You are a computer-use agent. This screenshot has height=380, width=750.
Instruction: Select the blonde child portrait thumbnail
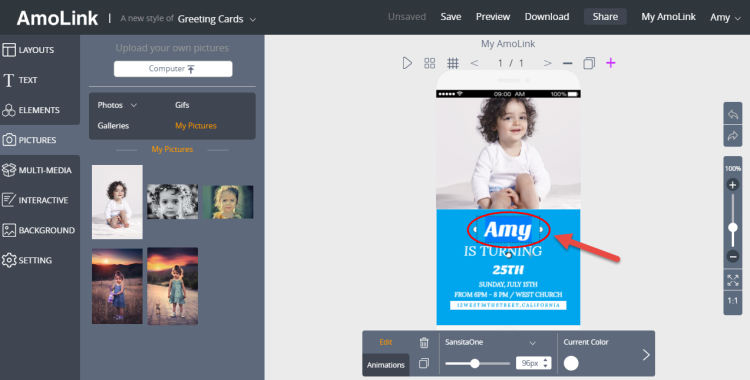(x=228, y=202)
